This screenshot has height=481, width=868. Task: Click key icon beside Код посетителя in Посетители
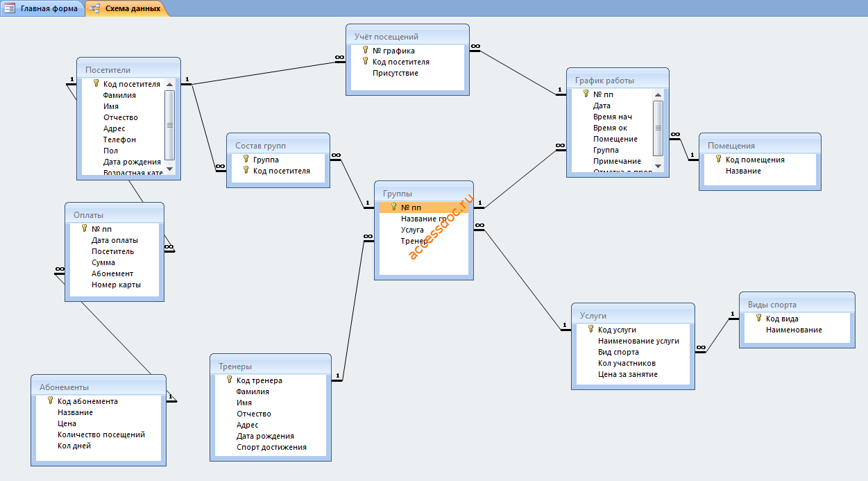click(96, 83)
